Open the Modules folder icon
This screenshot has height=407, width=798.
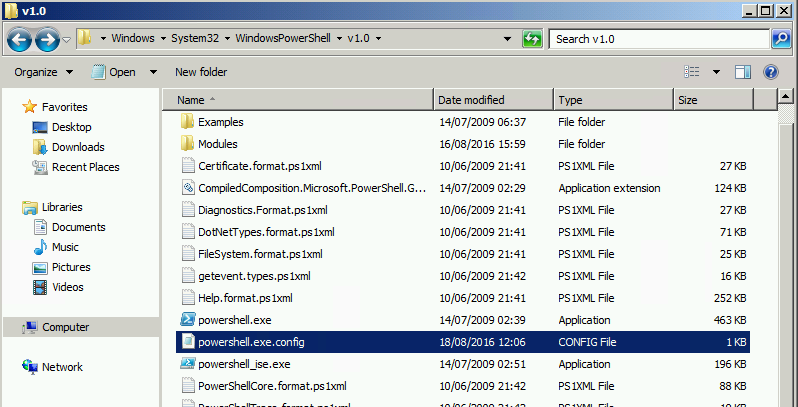[186, 144]
